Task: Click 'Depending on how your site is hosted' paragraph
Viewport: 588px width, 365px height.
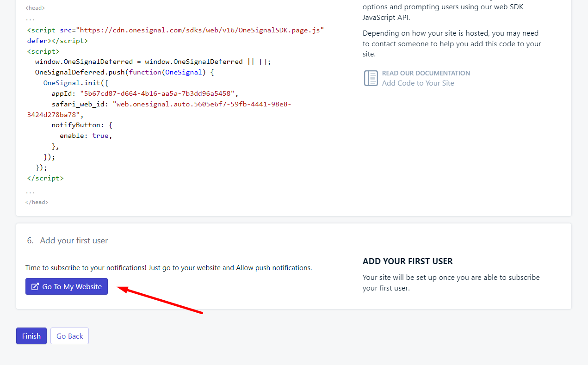Action: 452,43
